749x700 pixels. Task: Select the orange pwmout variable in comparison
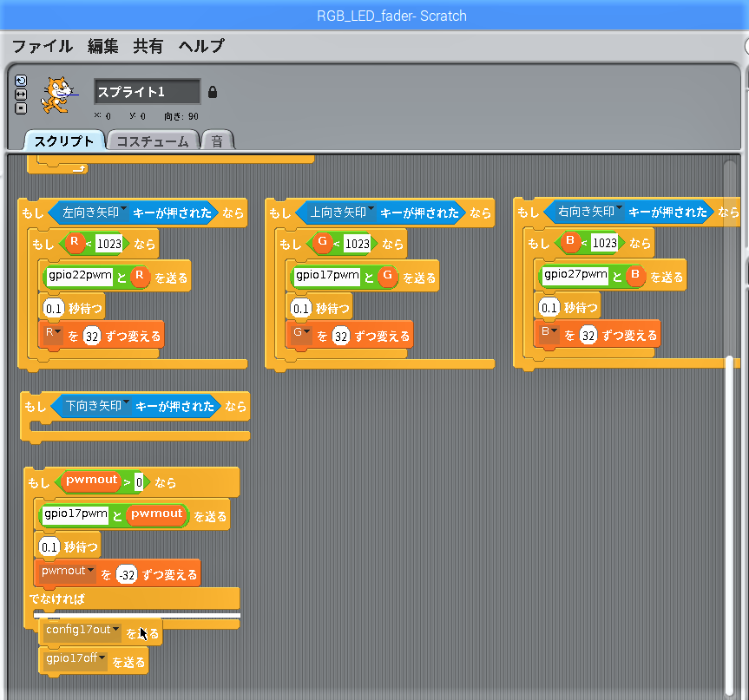point(91,481)
